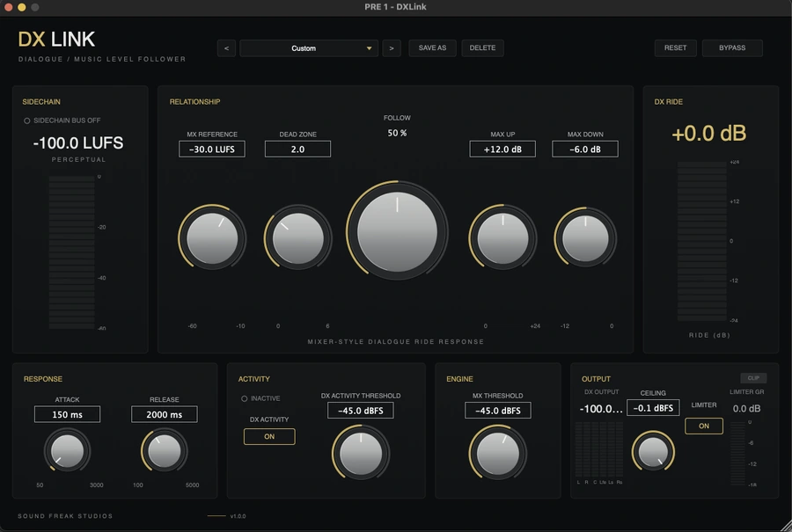Click the MX Threshold knob in Engine
The height and width of the screenshot is (532, 792).
[498, 452]
